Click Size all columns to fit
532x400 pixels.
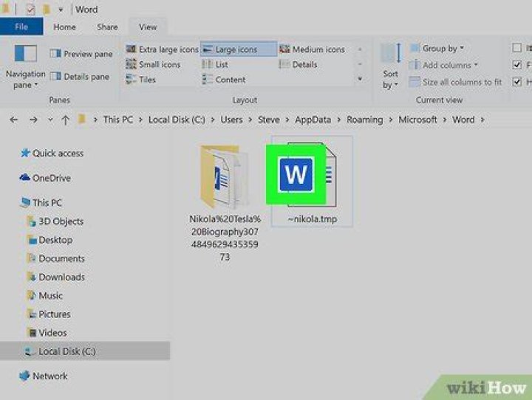[455, 82]
